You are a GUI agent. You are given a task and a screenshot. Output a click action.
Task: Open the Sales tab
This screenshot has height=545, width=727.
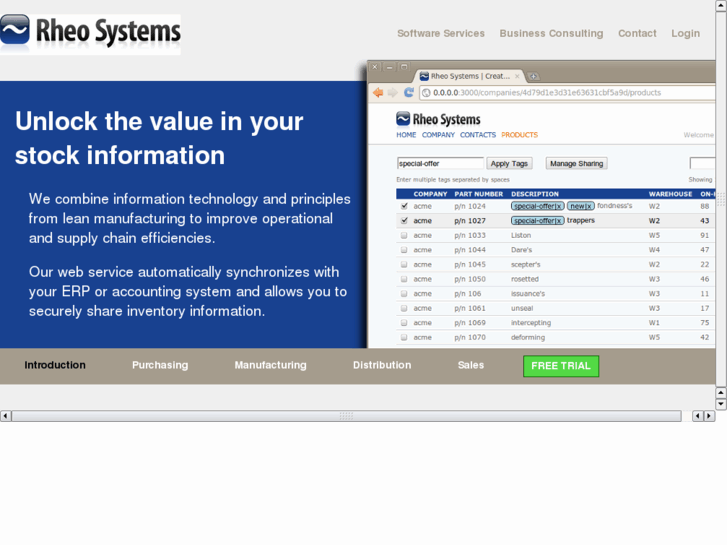pyautogui.click(x=471, y=365)
